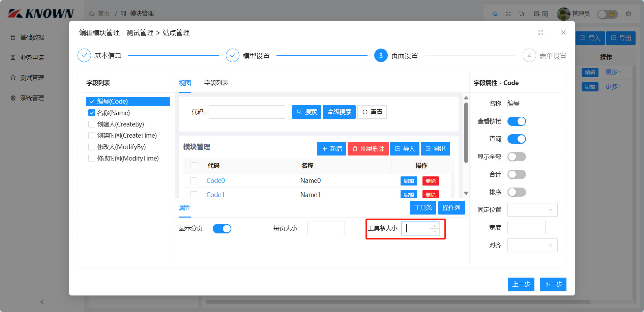Decrease 工具条大小 with down arrow
The image size is (644, 312).
coord(435,231)
